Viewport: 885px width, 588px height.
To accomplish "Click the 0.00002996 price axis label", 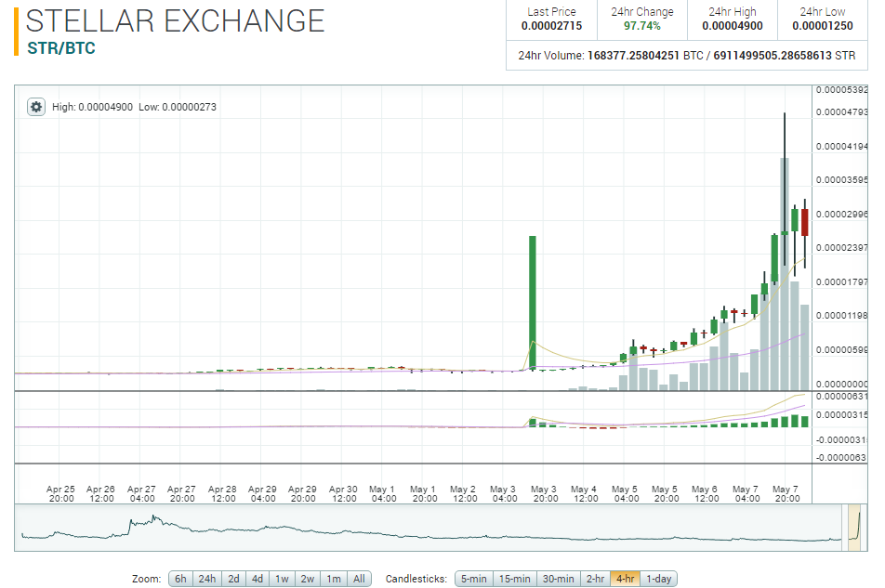I will 842,215.
